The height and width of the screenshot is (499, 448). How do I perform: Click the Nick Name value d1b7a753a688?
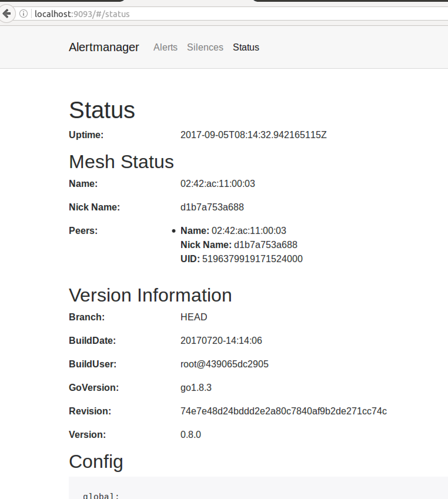pos(212,207)
